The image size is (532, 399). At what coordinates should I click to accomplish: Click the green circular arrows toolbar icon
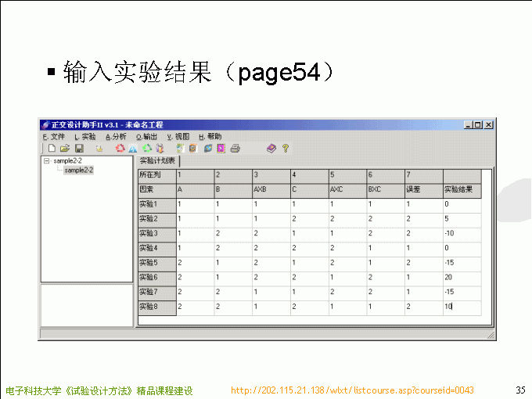pyautogui.click(x=146, y=148)
